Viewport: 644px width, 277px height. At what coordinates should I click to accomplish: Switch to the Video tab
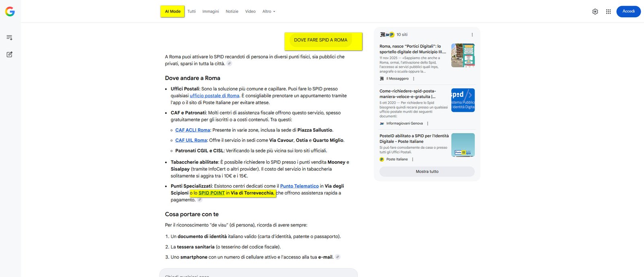coord(250,11)
